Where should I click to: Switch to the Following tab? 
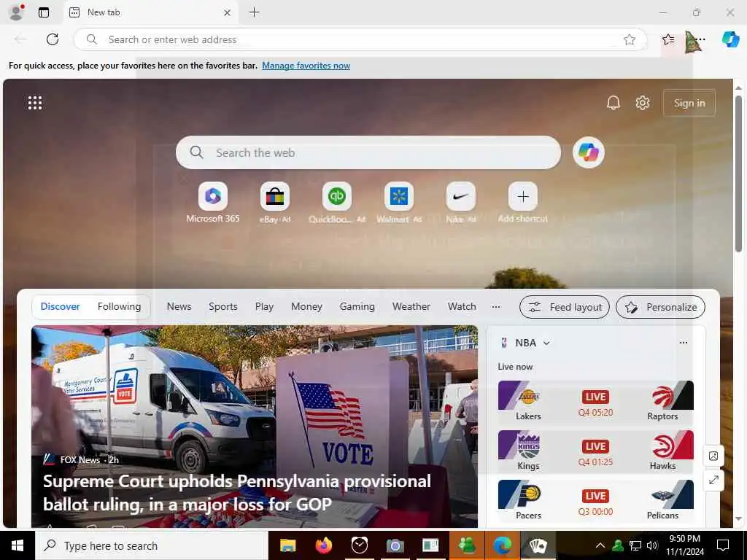point(119,307)
